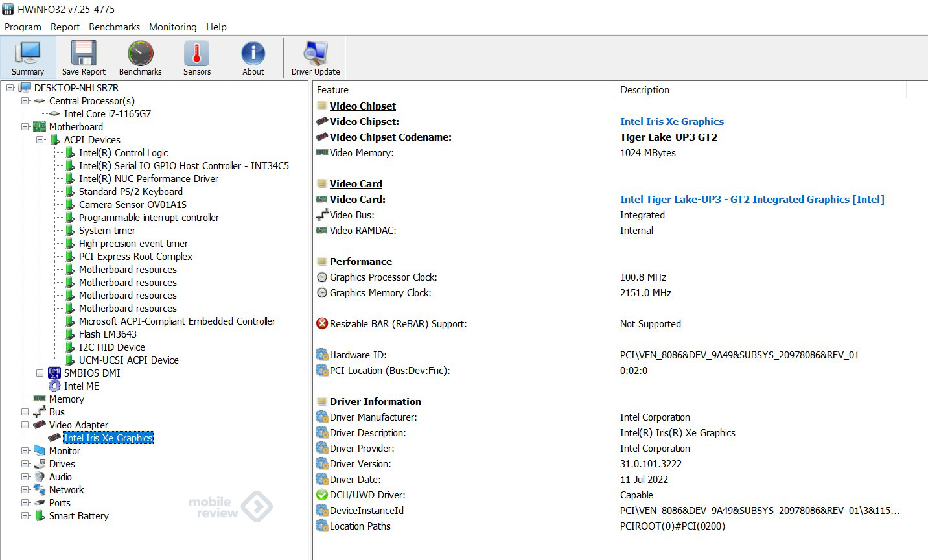This screenshot has width=928, height=560.
Task: Click the DCH/UWD Driver green check icon
Action: tap(322, 495)
